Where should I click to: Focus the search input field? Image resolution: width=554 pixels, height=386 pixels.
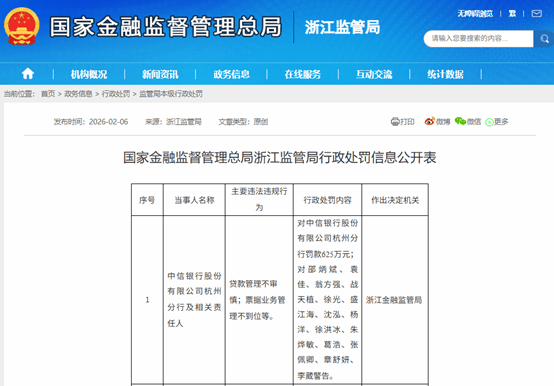pyautogui.click(x=478, y=38)
